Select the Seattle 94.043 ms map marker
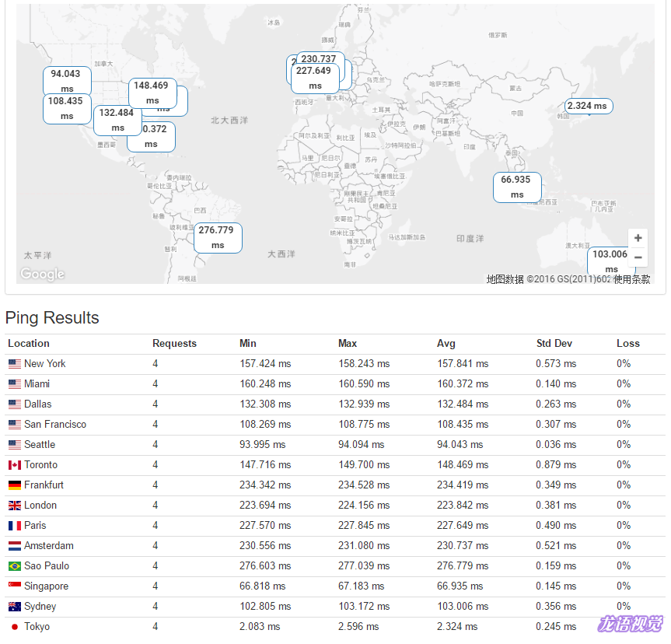 [66, 81]
